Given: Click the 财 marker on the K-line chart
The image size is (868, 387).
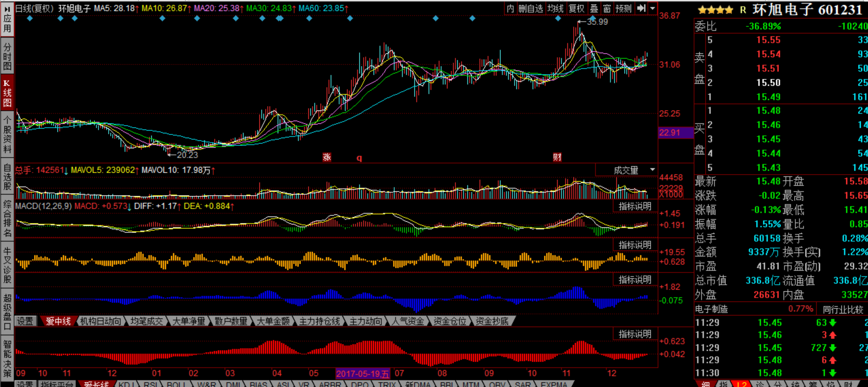Looking at the screenshot, I should tap(557, 157).
